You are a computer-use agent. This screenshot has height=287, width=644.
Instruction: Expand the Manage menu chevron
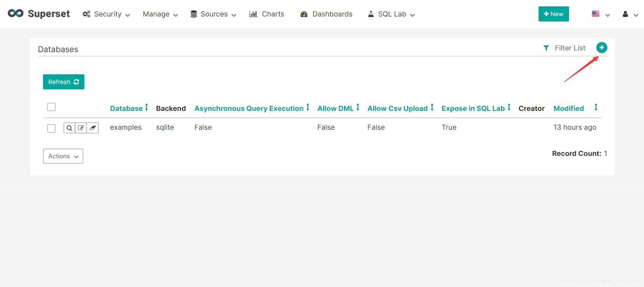[x=176, y=15]
